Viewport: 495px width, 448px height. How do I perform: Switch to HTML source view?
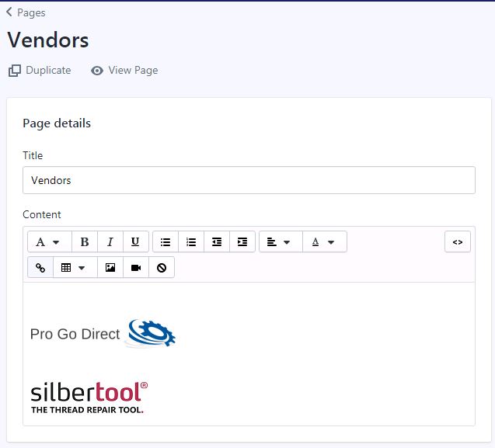pyautogui.click(x=458, y=242)
